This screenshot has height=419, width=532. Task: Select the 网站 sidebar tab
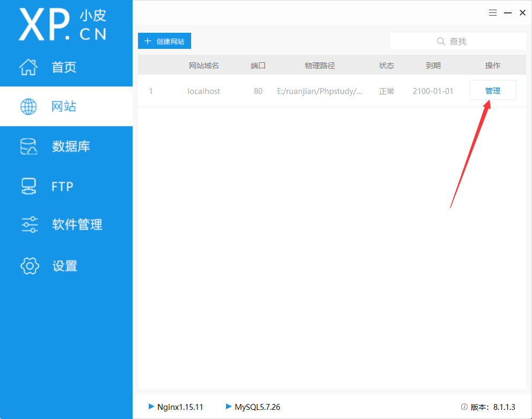[66, 106]
